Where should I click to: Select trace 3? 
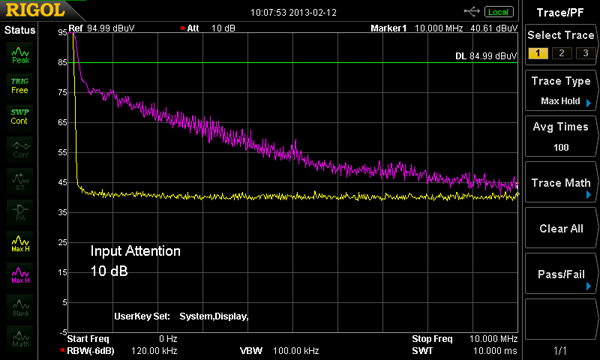(585, 53)
